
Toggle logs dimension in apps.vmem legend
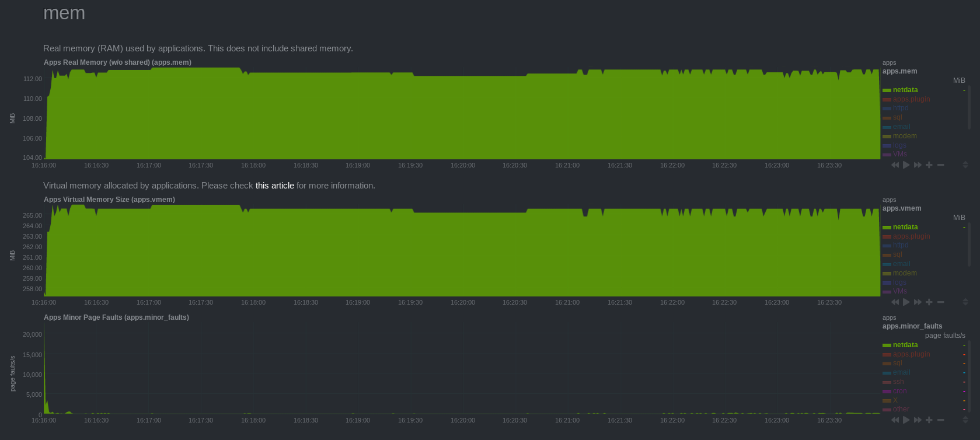[899, 282]
